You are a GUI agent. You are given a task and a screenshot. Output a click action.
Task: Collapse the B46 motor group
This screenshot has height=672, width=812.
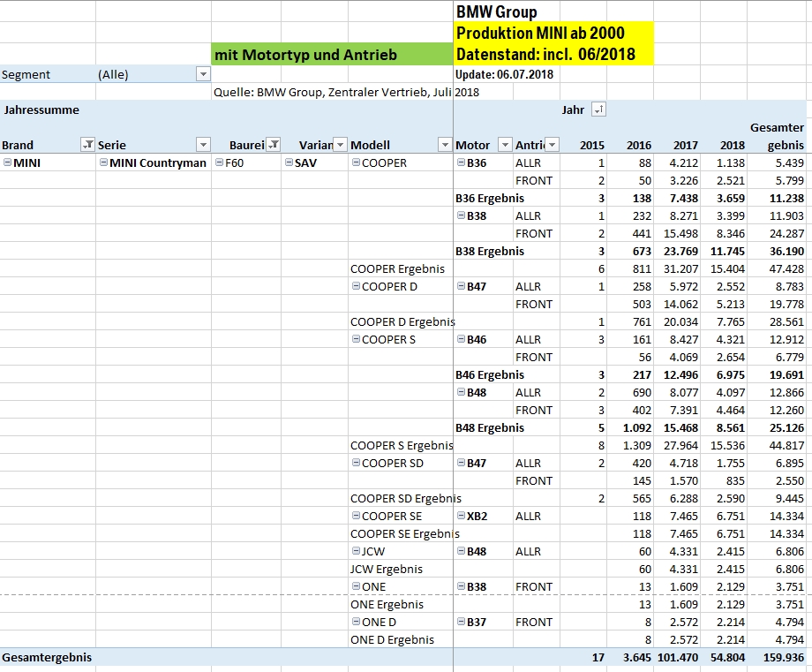point(461,339)
